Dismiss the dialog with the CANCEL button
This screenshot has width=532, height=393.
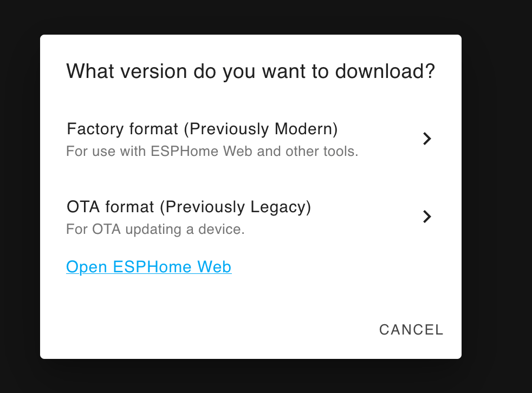[411, 330]
